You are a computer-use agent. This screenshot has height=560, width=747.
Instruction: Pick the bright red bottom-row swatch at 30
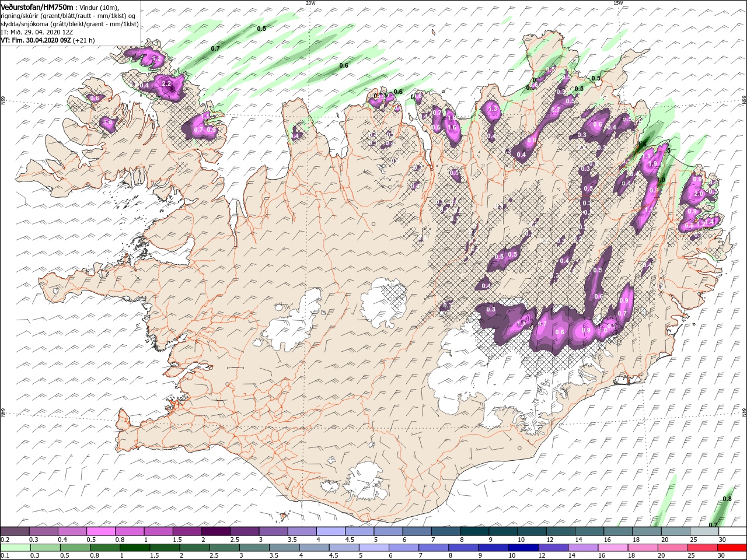[x=732, y=547]
